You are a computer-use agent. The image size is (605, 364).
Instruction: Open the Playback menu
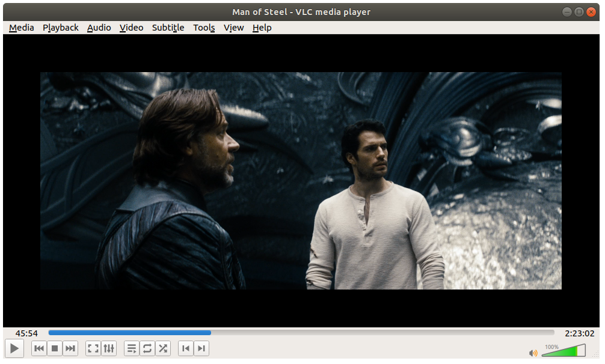tap(61, 28)
